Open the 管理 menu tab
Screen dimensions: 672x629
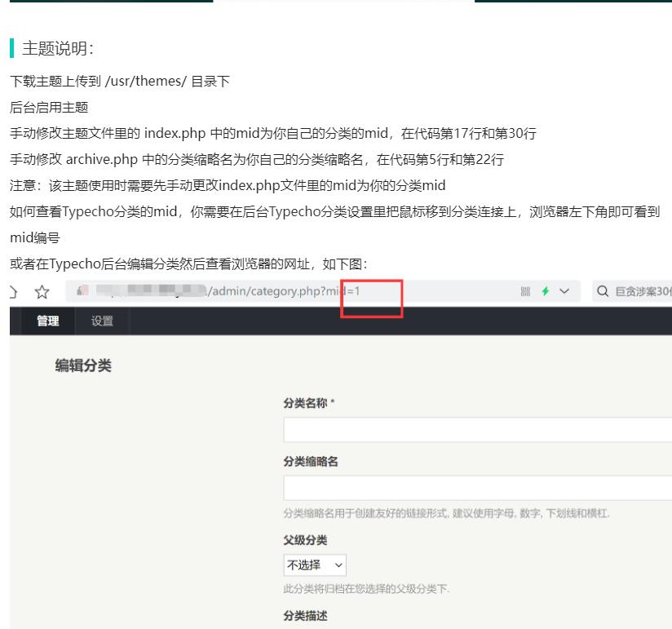(47, 321)
